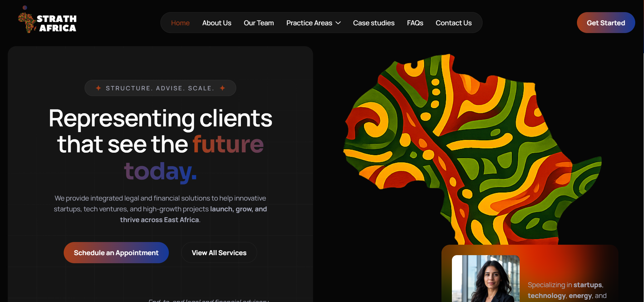Click the right star icon after SCALE
Image resolution: width=644 pixels, height=302 pixels.
(222, 88)
